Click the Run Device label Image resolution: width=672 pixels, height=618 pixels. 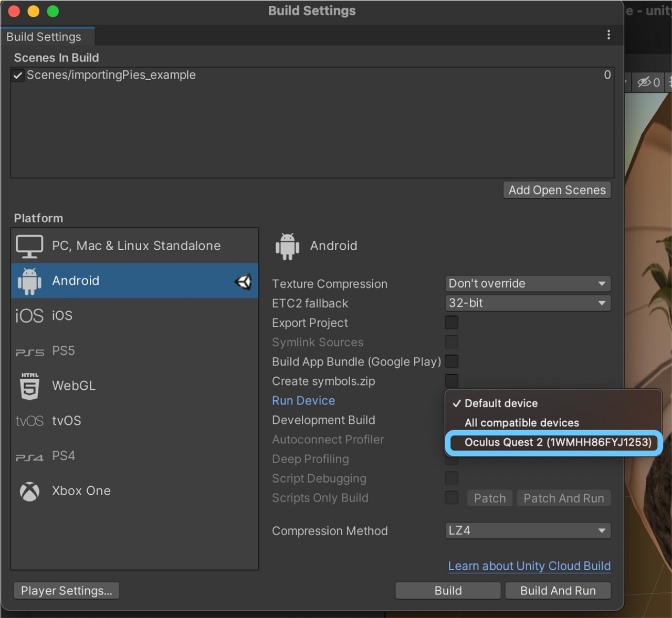pos(303,401)
